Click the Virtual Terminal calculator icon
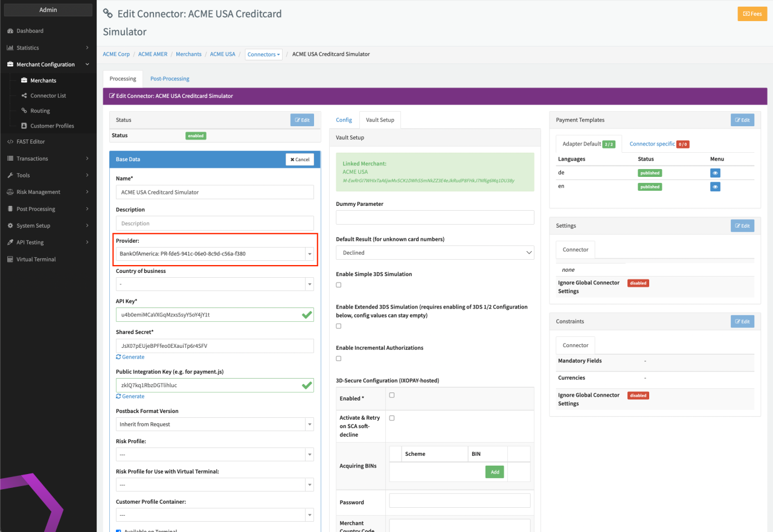Image resolution: width=773 pixels, height=532 pixels. 10,260
